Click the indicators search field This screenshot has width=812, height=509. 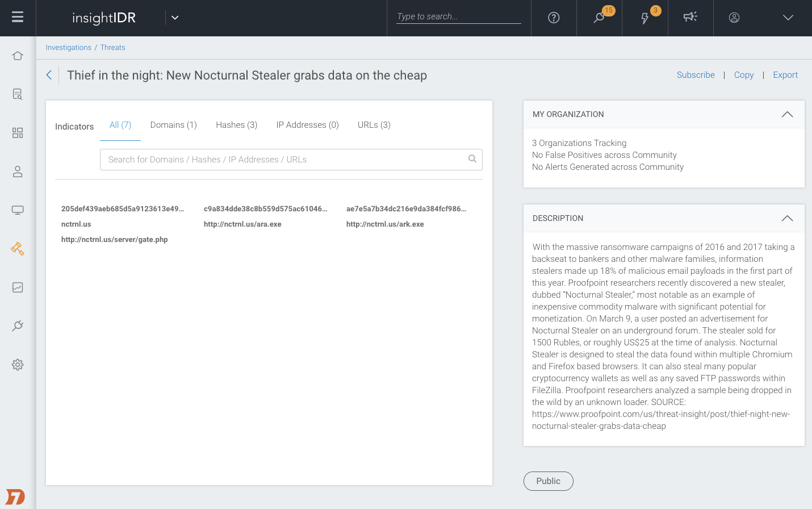284,160
